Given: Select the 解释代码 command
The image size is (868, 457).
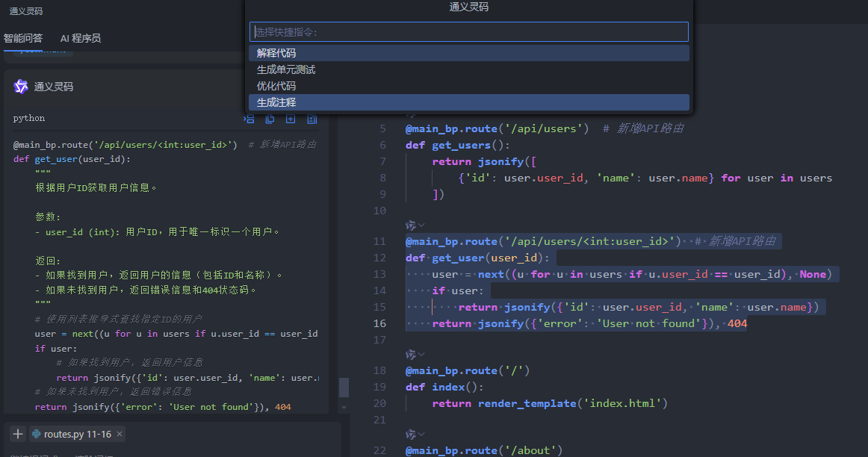Looking at the screenshot, I should click(x=469, y=53).
